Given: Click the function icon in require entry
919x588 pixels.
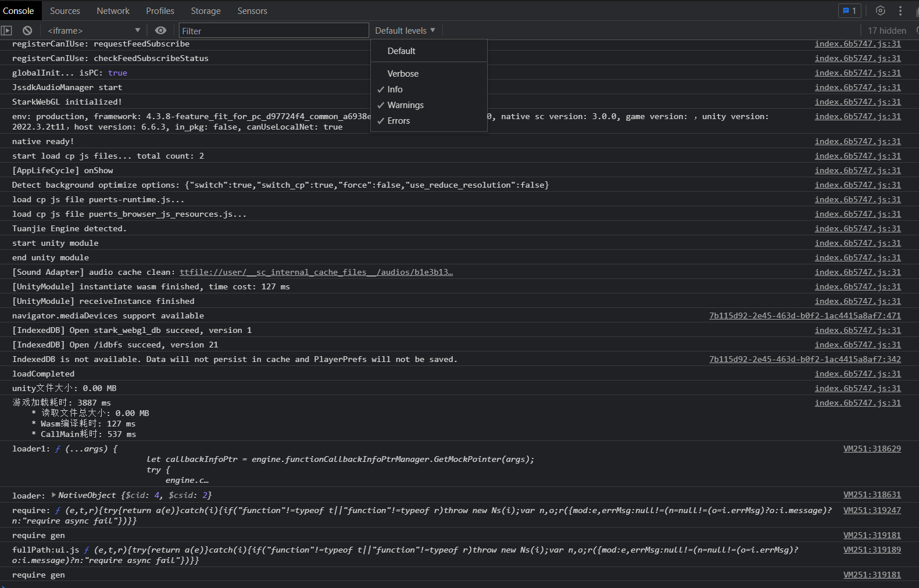Looking at the screenshot, I should pos(58,511).
